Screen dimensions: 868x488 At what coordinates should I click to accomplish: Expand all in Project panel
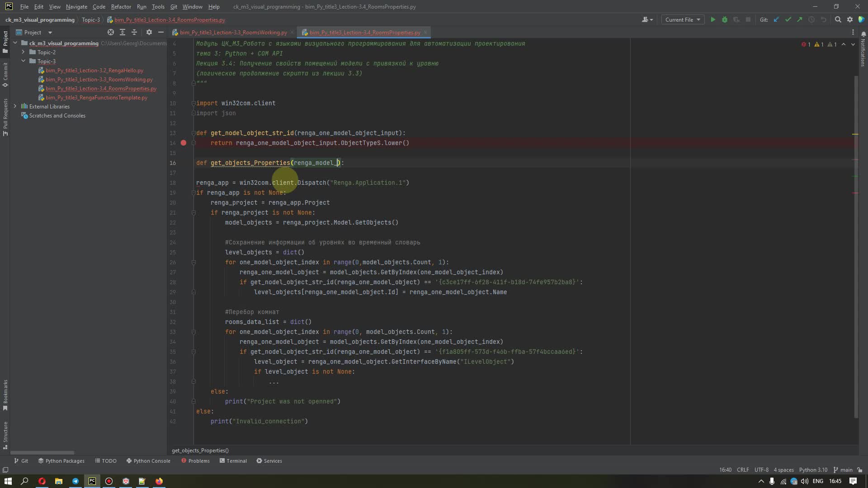coord(123,32)
